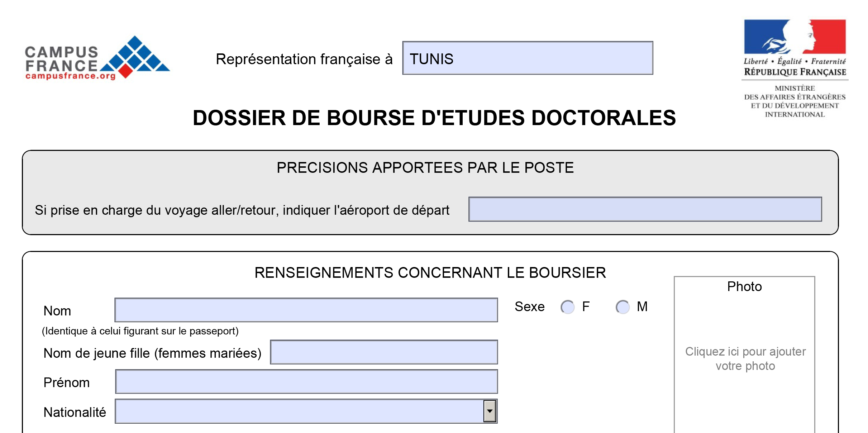Click the Ministère des Affaires Étrangères text
This screenshot has height=433, width=868.
pos(795,101)
